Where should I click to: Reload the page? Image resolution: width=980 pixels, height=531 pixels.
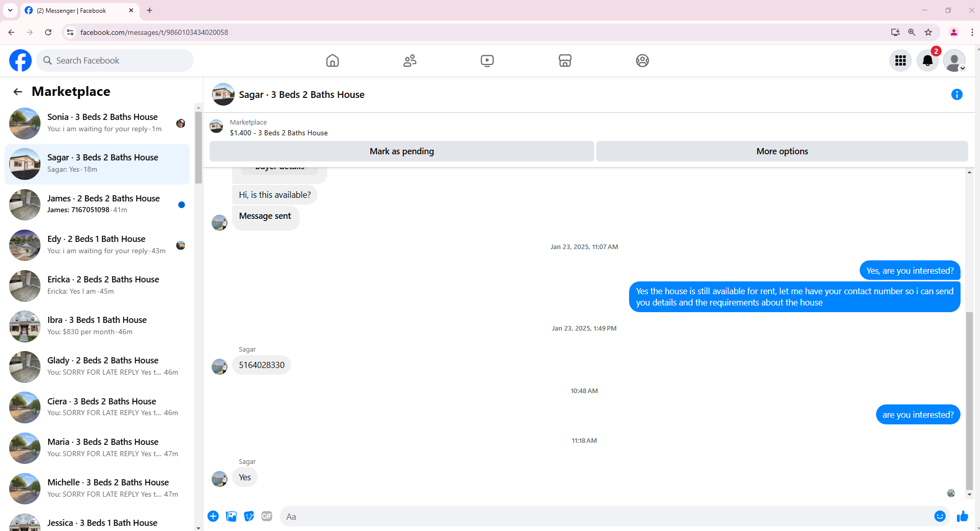click(x=48, y=32)
